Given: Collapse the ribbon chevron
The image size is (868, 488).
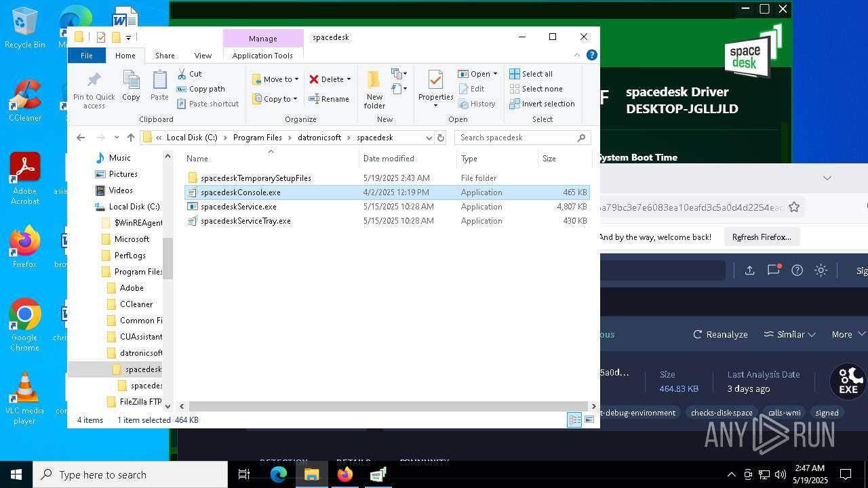Looking at the screenshot, I should click(x=578, y=56).
